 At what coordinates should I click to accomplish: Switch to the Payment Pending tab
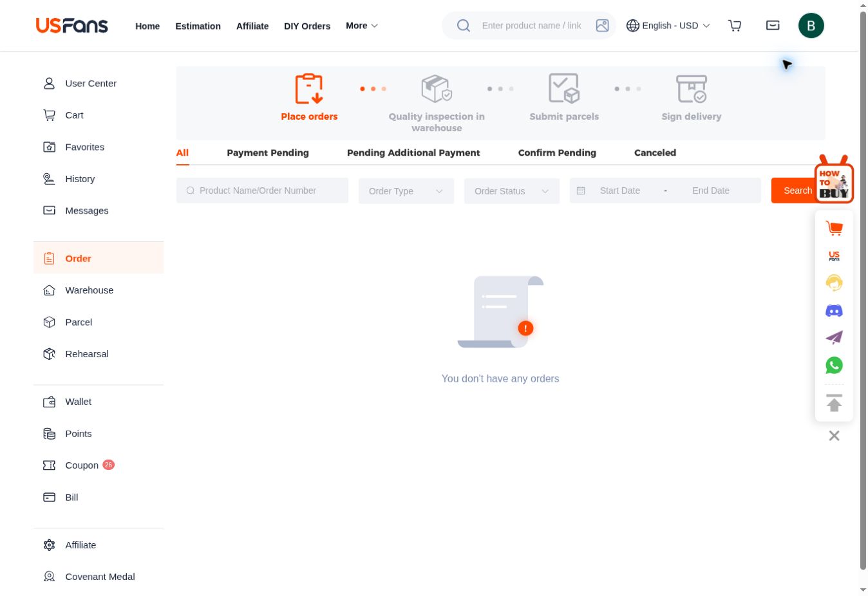(268, 153)
